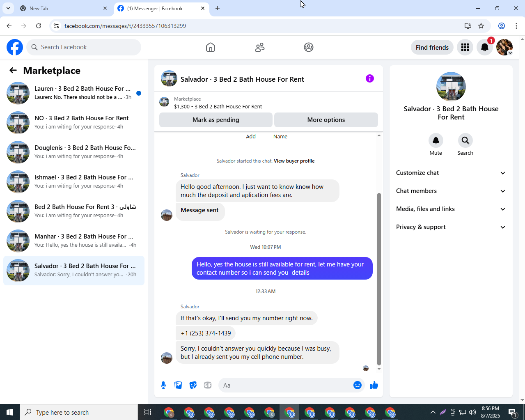Open More options for the listing
This screenshot has height=420, width=525.
[326, 120]
